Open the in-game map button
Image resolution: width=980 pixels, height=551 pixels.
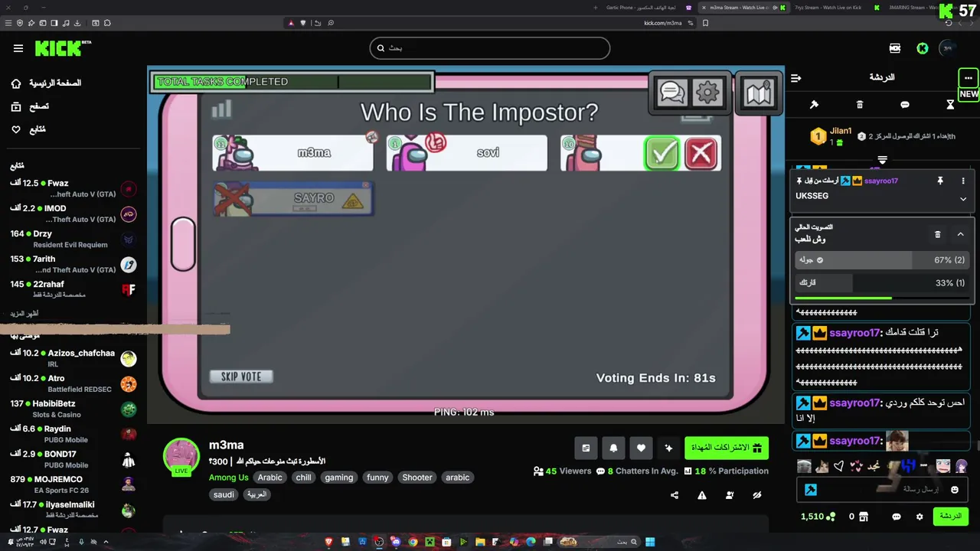tap(758, 93)
